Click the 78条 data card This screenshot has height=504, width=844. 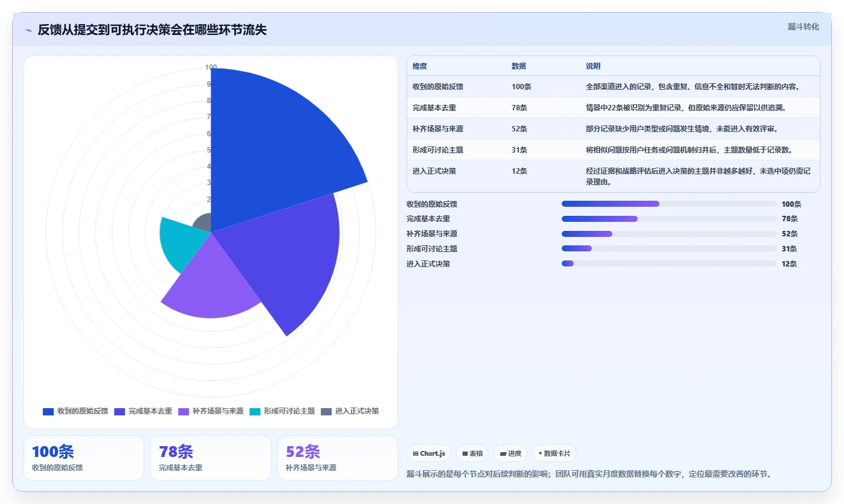(x=211, y=458)
